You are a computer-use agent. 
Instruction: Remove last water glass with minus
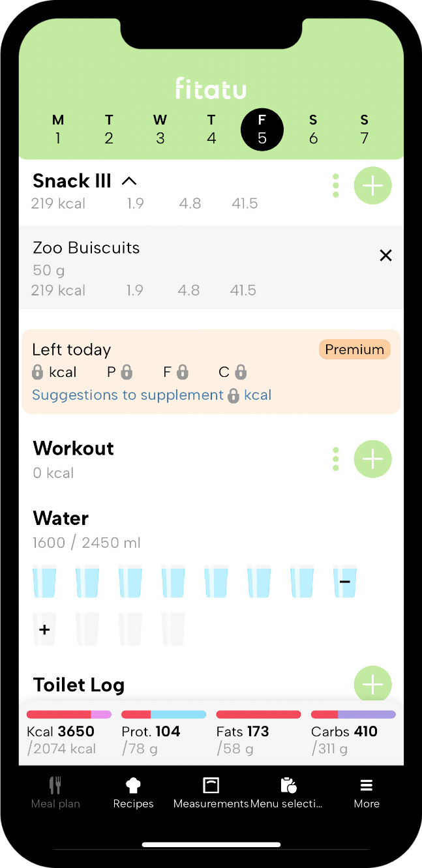pyautogui.click(x=344, y=581)
